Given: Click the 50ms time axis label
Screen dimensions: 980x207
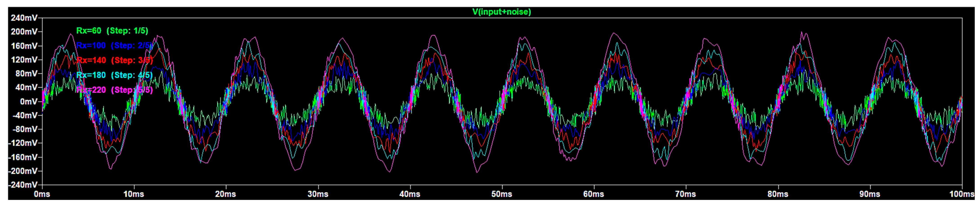Looking at the screenshot, I should tap(502, 194).
